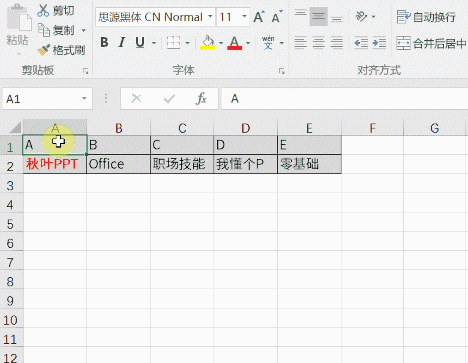Open the Copy (复制) dropdown arrow
This screenshot has width=468, height=363.
[84, 30]
